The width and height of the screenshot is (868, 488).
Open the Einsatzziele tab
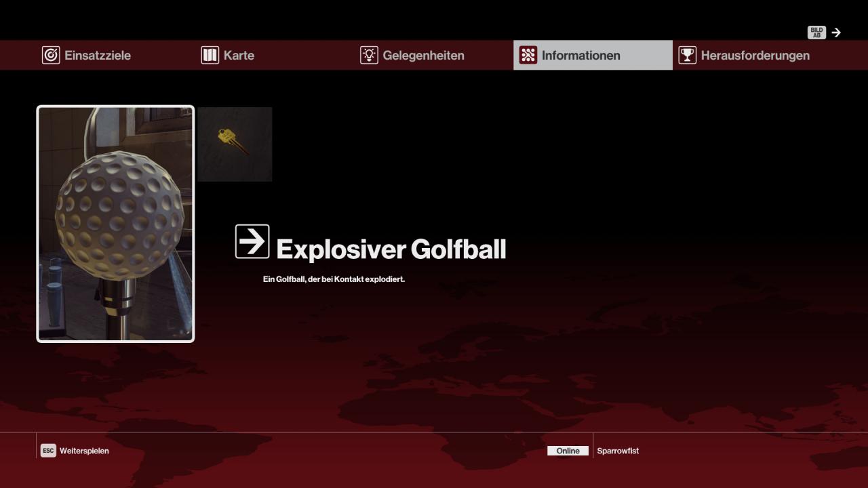coord(116,55)
